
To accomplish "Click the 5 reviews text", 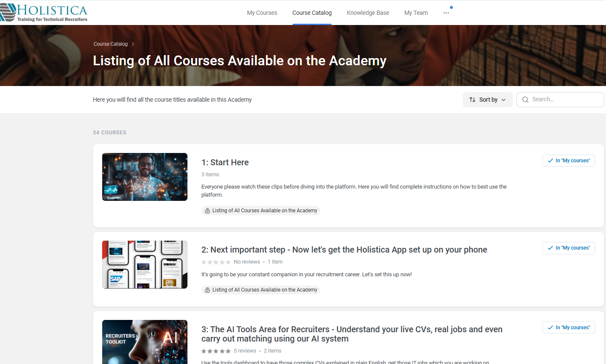I will [245, 351].
